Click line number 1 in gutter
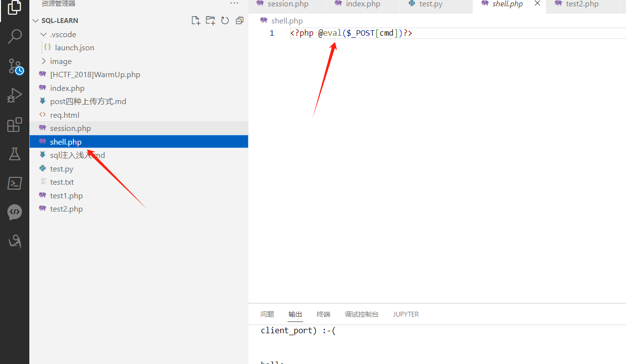The image size is (626, 364). [x=272, y=33]
